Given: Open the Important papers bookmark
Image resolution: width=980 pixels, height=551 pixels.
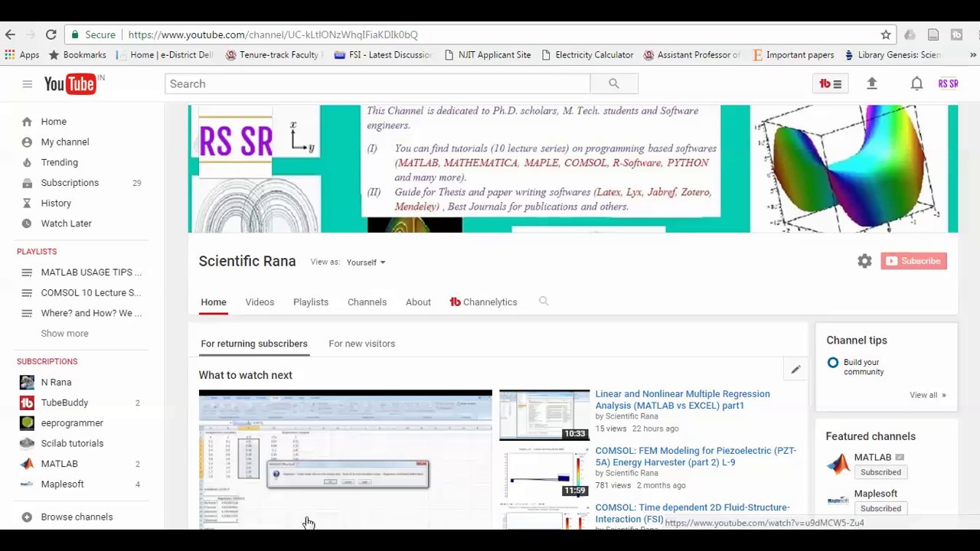Looking at the screenshot, I should click(x=793, y=55).
